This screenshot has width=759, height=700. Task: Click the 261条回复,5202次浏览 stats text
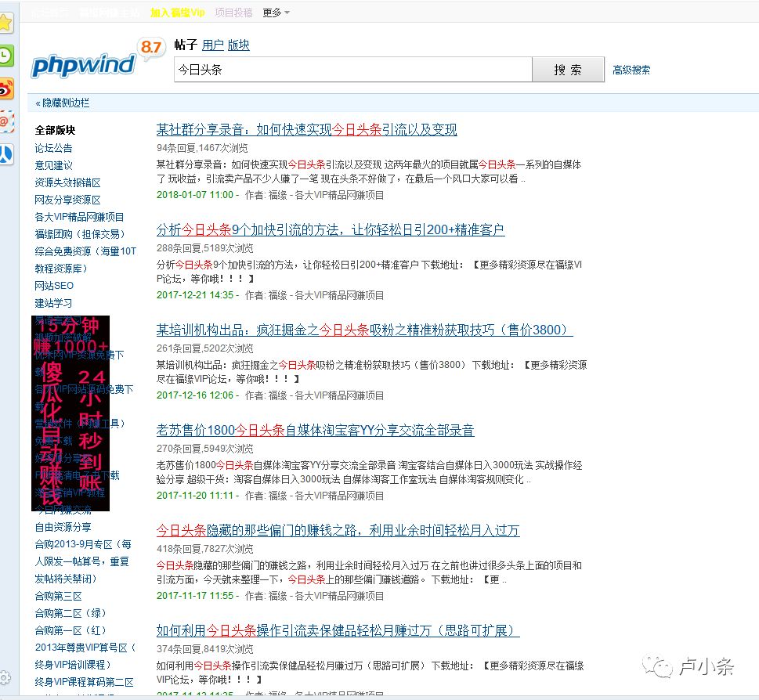[204, 348]
